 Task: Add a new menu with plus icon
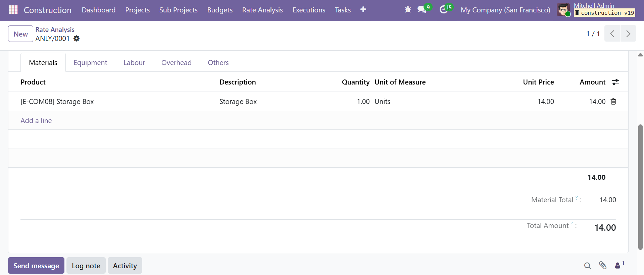pos(363,10)
